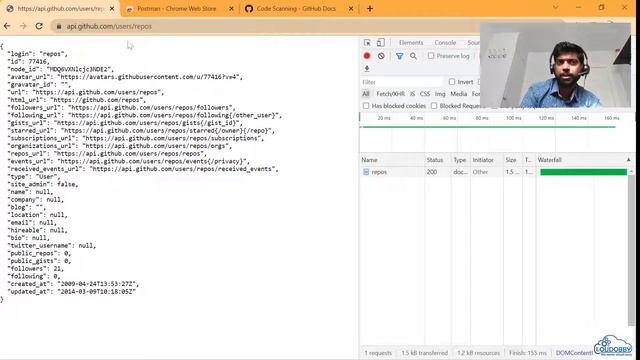Switch to Postman - Chrome Web Store tab
Viewport: 640px width, 360px height.
pyautogui.click(x=176, y=9)
